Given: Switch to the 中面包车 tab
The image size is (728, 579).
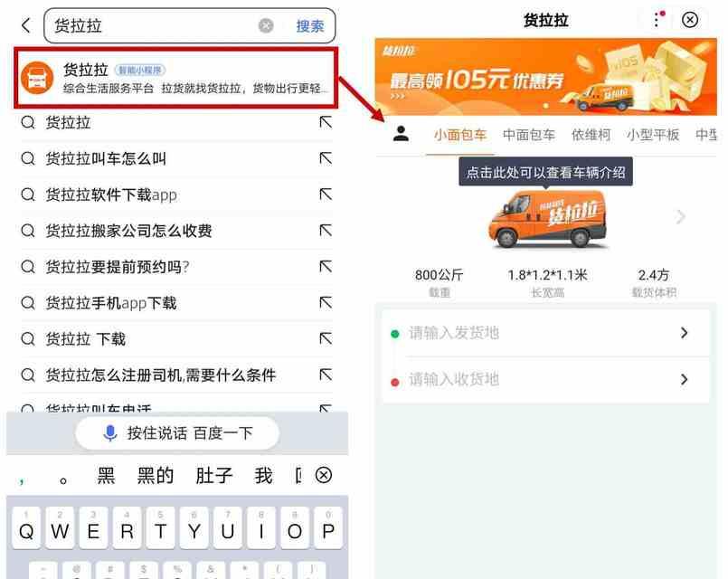Looking at the screenshot, I should click(529, 135).
